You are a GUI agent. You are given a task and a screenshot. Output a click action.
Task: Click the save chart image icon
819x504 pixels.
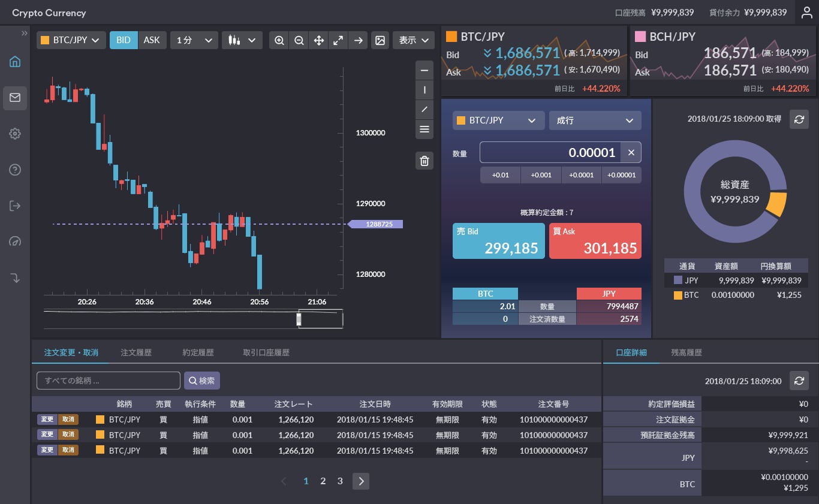(x=380, y=40)
